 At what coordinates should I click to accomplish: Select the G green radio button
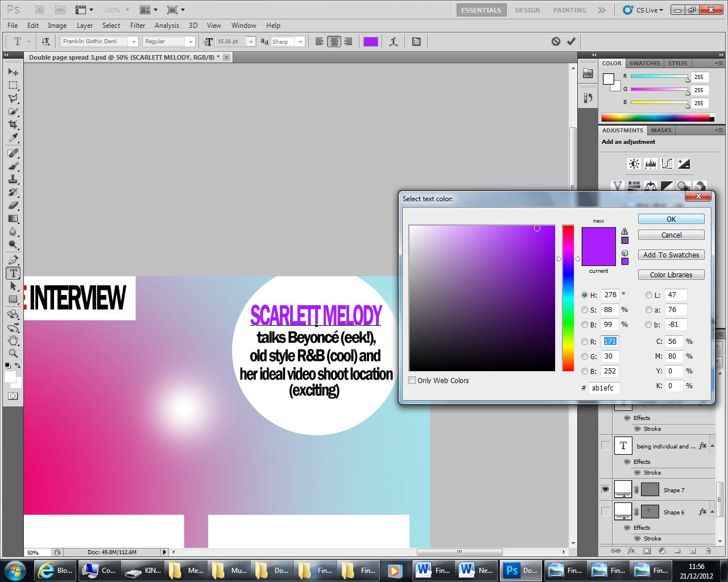tap(585, 356)
